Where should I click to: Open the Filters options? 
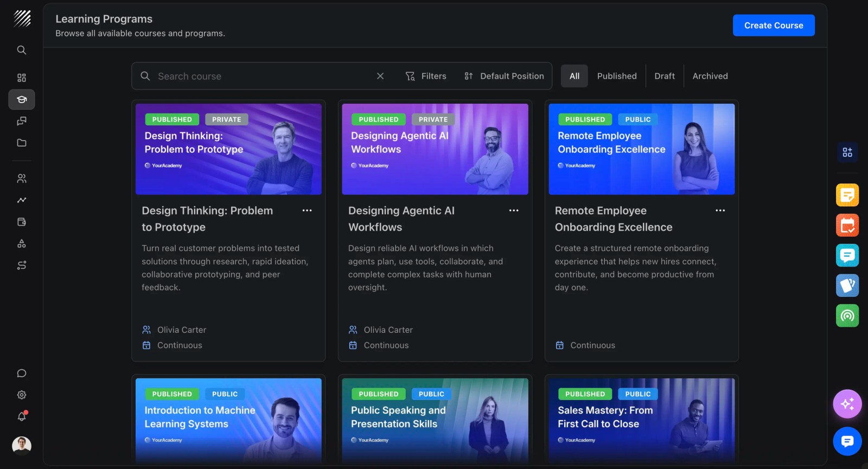tap(426, 76)
